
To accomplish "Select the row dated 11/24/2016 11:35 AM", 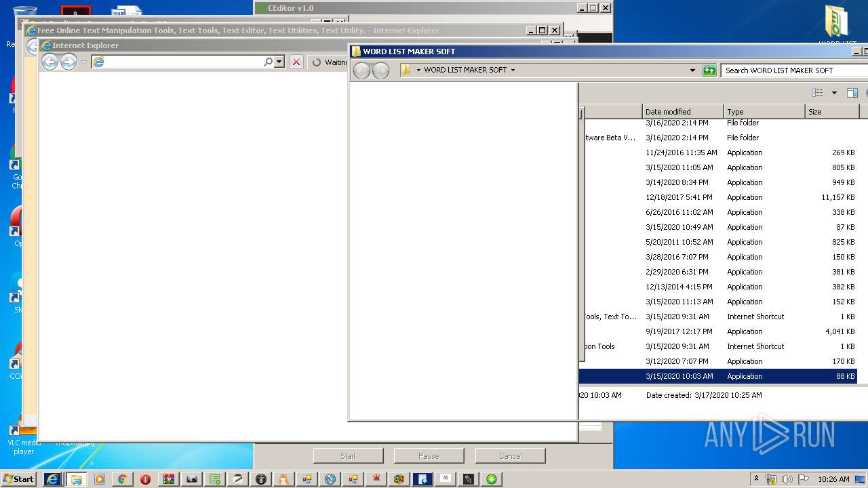I will click(719, 152).
